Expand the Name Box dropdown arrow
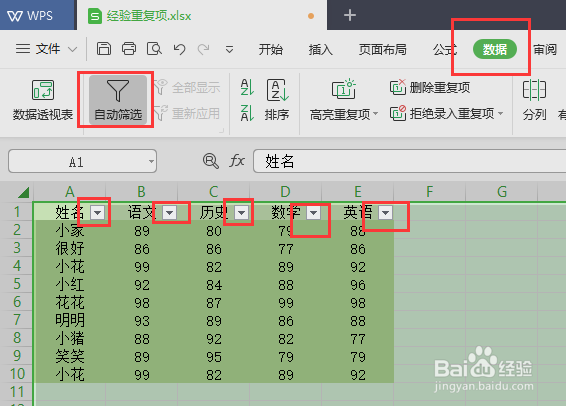The image size is (566, 406). [152, 162]
